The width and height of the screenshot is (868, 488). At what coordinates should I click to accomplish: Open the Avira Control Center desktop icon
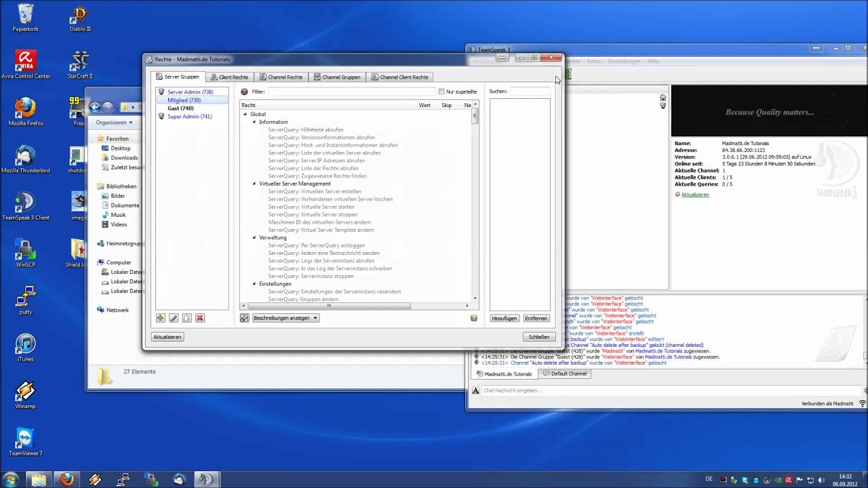click(x=26, y=65)
